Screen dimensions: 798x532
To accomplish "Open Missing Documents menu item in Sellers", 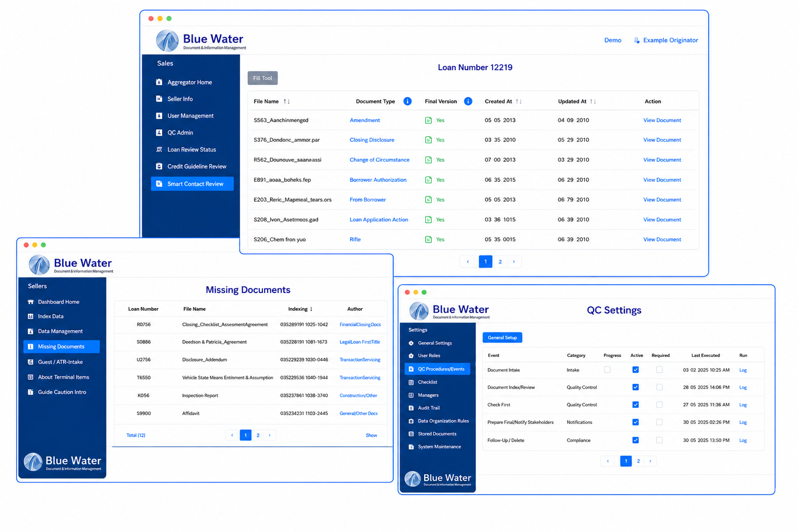I will tap(61, 347).
